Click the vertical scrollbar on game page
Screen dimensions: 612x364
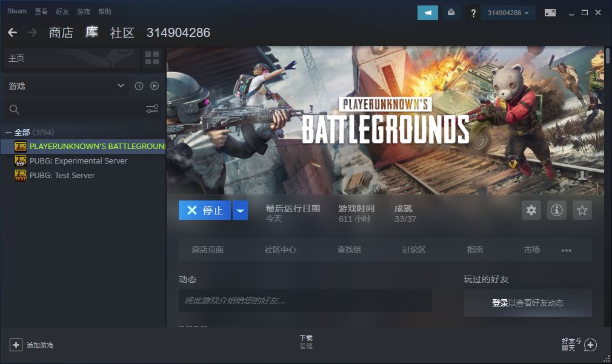[608, 55]
